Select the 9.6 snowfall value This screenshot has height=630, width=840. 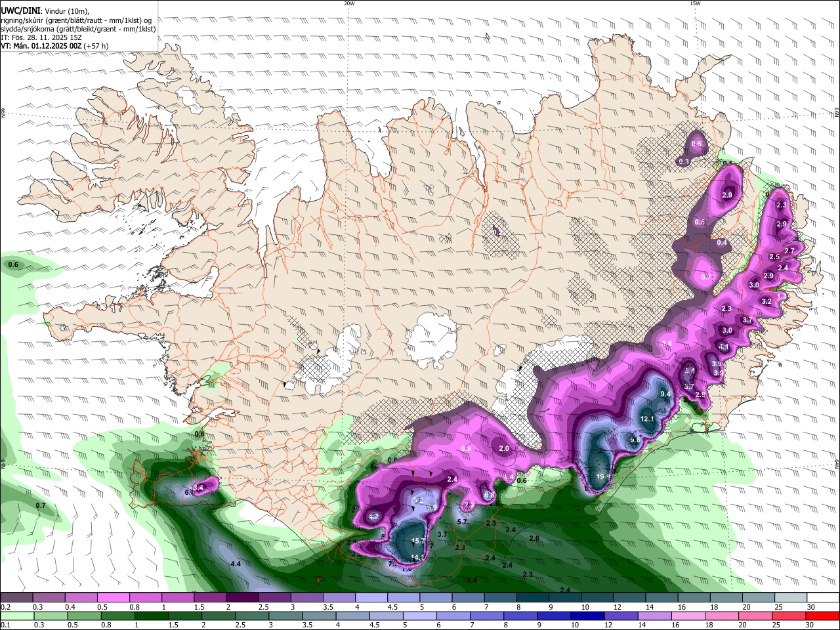point(635,440)
